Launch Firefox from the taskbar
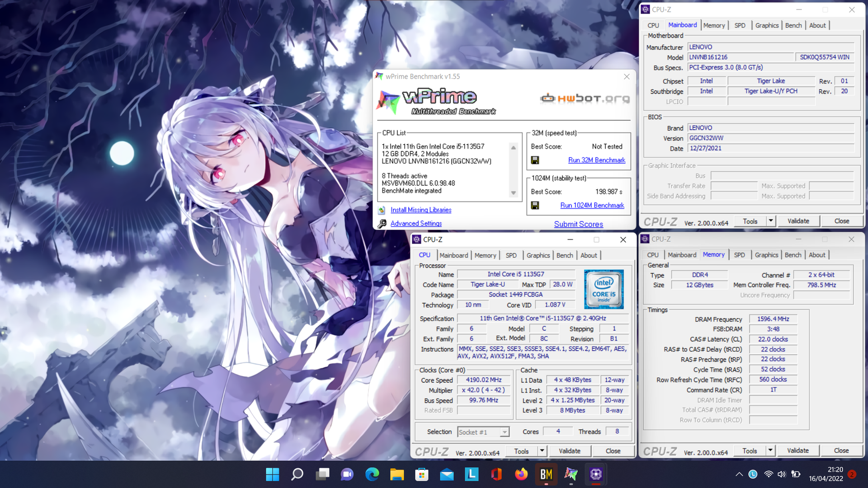This screenshot has height=488, width=868. [521, 474]
